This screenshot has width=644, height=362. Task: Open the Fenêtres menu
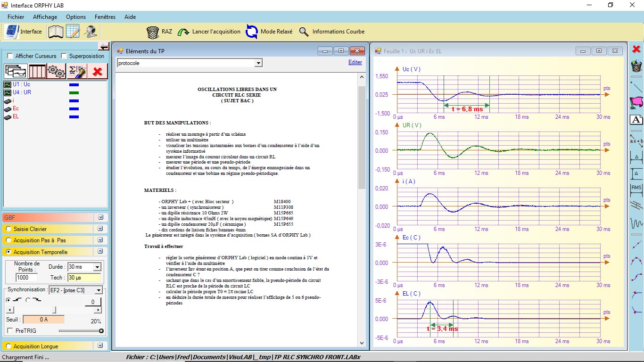tap(105, 17)
